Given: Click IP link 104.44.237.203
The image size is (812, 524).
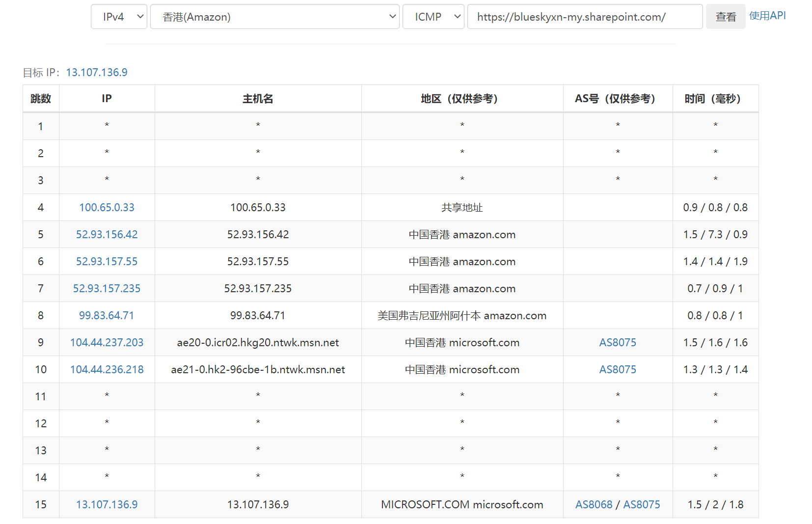Looking at the screenshot, I should (107, 342).
